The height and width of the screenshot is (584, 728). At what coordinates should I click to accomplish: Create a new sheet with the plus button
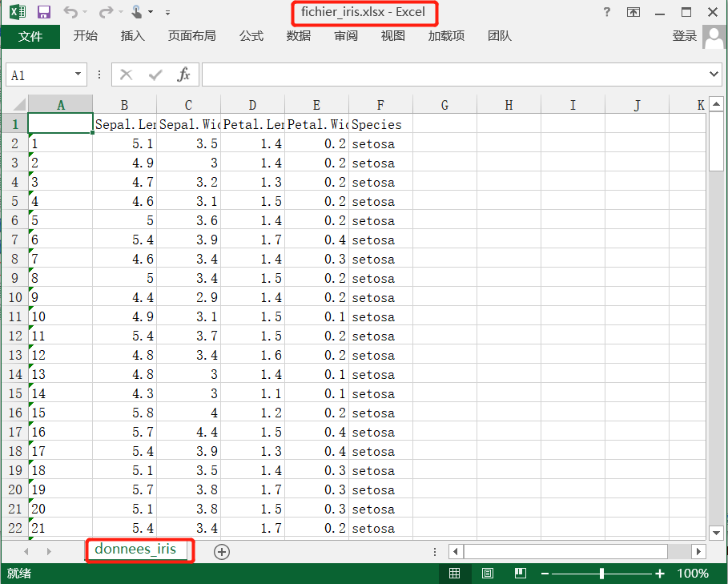click(221, 551)
